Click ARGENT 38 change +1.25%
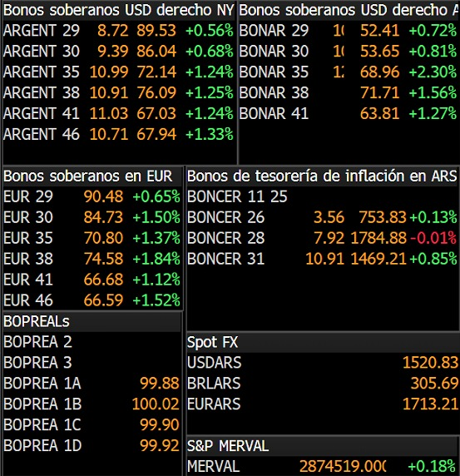Screen dimensions: 460x476 [x=209, y=92]
